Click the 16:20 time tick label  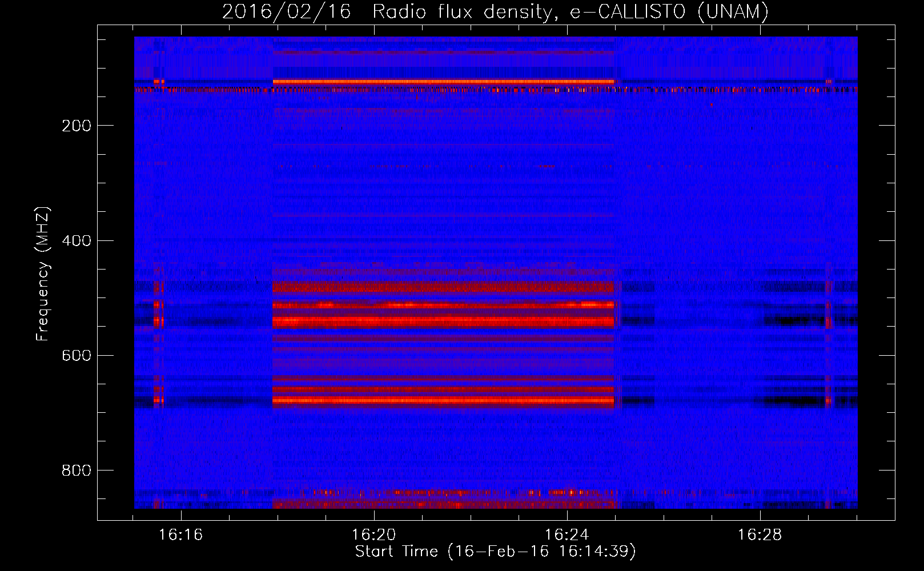tap(374, 535)
